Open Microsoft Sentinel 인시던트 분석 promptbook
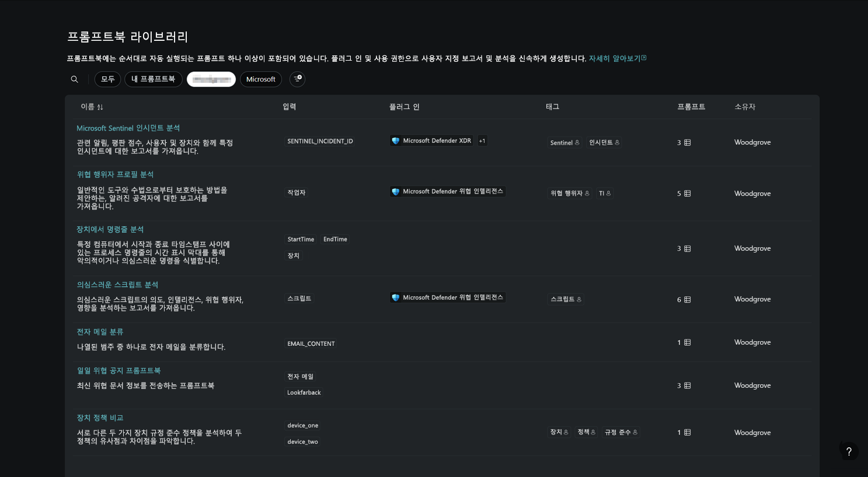The height and width of the screenshot is (477, 868). 128,128
